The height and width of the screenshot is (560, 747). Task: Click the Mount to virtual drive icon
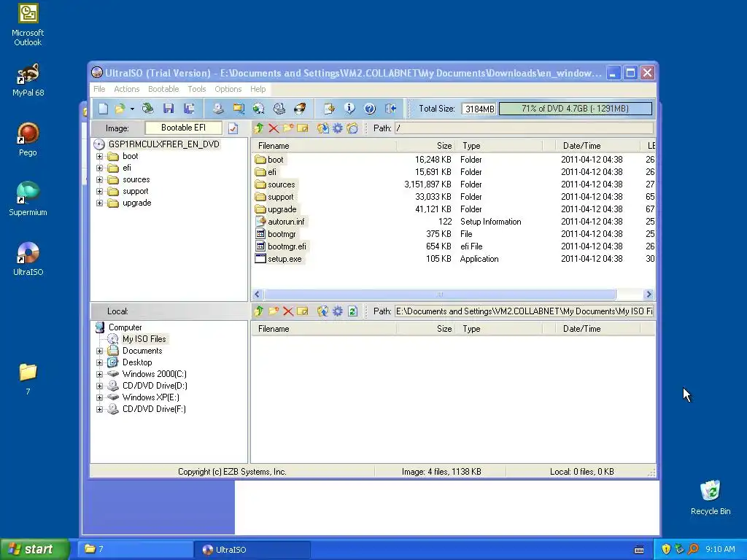(x=279, y=109)
